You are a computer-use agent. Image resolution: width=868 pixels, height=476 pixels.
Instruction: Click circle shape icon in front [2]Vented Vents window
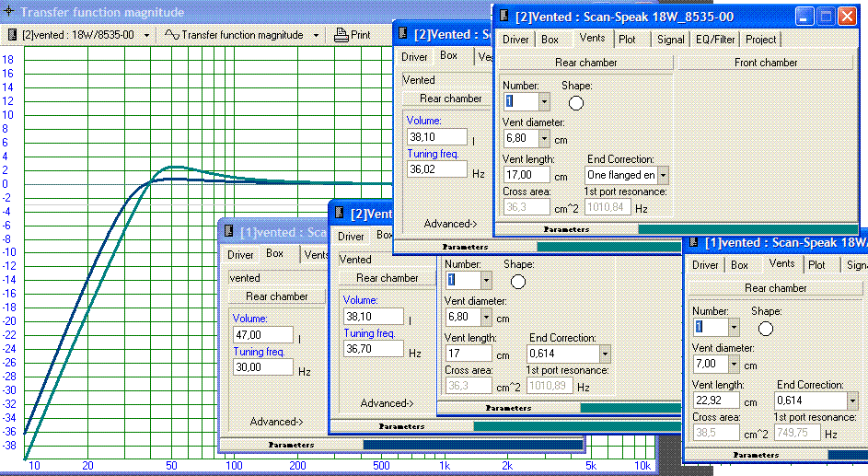point(575,103)
